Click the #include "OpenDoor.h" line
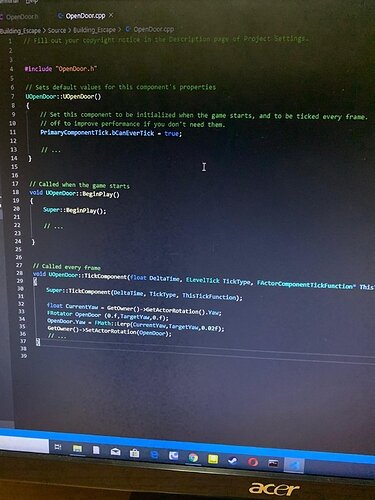375x500 pixels. [x=60, y=69]
